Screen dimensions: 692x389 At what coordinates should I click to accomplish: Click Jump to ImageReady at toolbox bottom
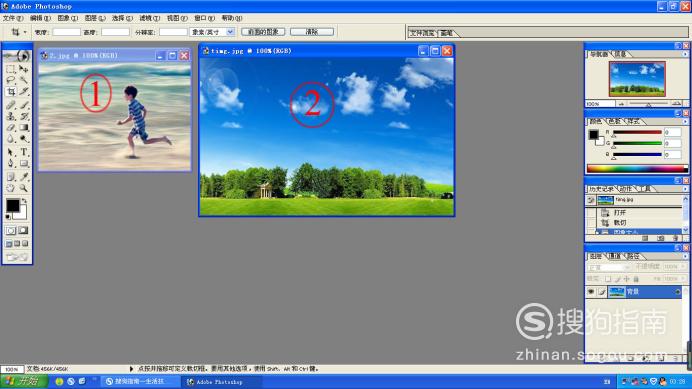(17, 257)
